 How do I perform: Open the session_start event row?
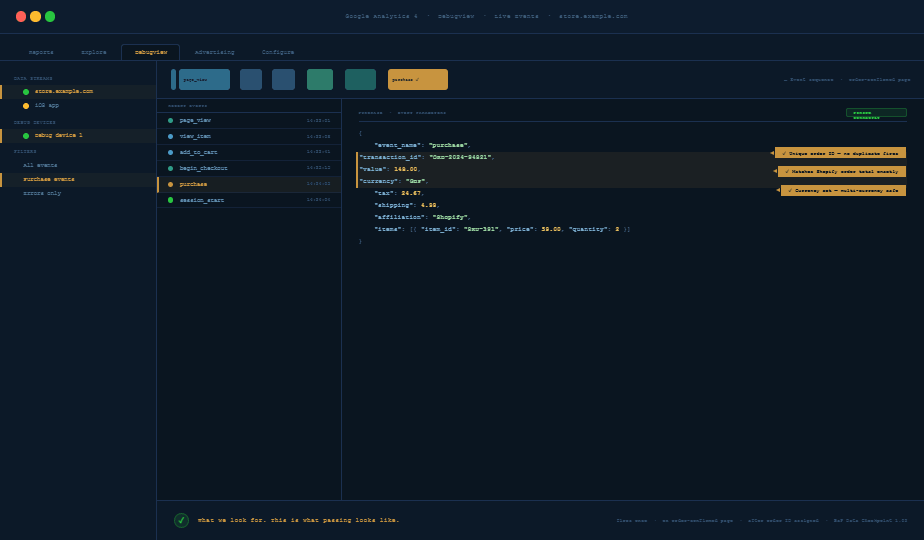(x=249, y=200)
